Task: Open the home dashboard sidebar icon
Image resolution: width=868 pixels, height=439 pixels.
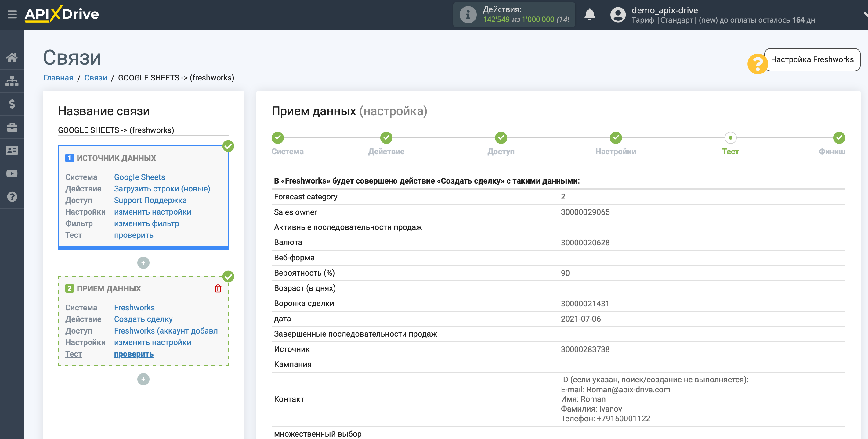Action: point(12,58)
